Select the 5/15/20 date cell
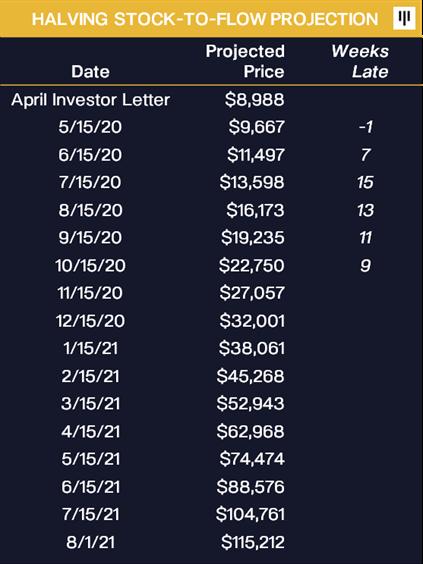The width and height of the screenshot is (423, 564). click(90, 127)
